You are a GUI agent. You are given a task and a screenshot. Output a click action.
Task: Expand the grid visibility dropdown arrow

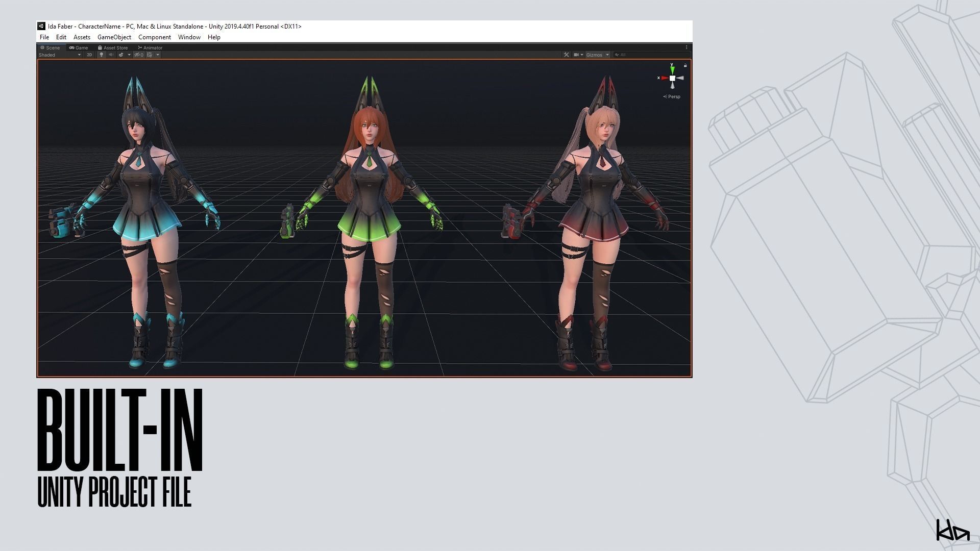click(x=158, y=55)
